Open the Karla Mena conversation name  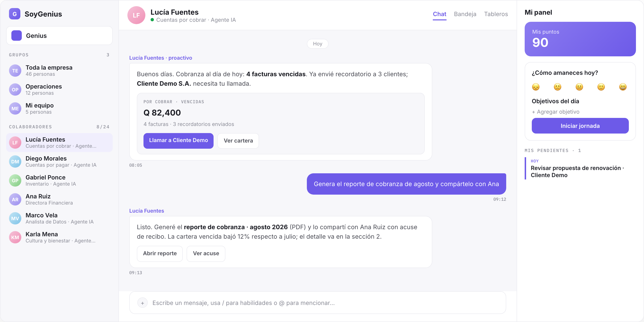click(42, 234)
